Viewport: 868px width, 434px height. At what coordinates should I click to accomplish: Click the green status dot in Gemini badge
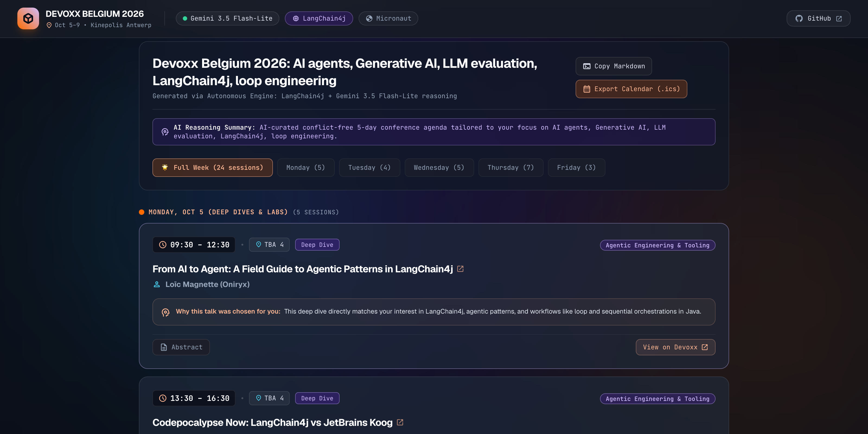185,18
